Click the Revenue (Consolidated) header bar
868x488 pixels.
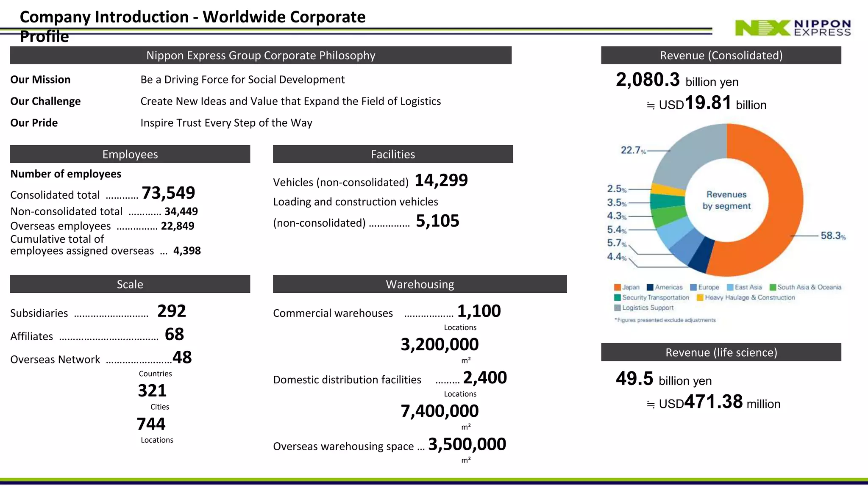(721, 55)
